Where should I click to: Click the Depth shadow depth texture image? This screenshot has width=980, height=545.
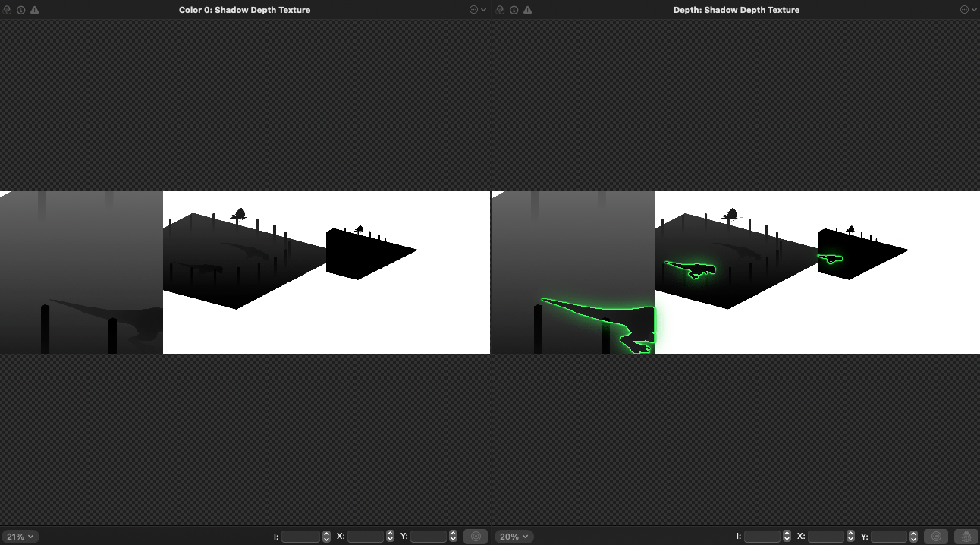736,272
